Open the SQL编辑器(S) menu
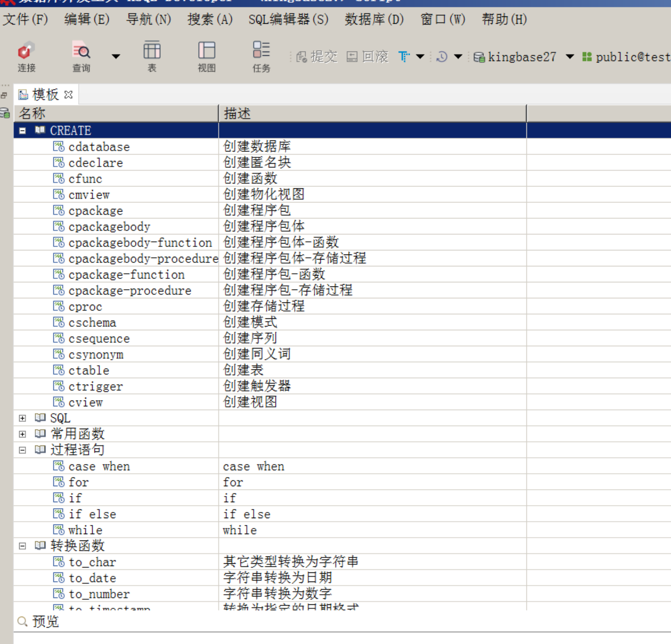Image resolution: width=671 pixels, height=644 pixels. [x=288, y=20]
